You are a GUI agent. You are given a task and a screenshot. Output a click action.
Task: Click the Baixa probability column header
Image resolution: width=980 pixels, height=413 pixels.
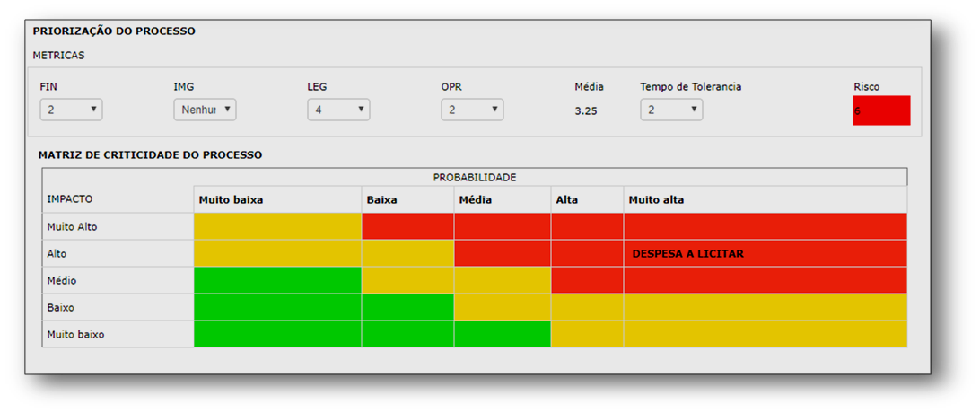coord(407,199)
